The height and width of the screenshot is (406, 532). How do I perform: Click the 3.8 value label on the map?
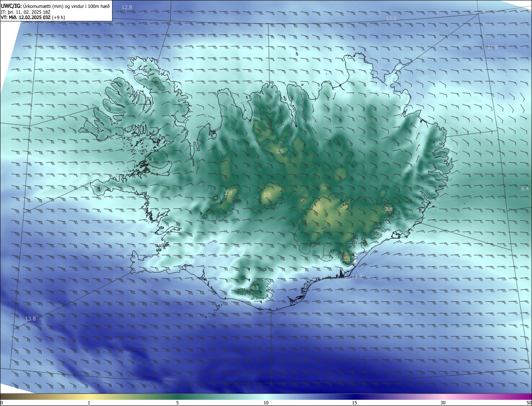coord(389,209)
